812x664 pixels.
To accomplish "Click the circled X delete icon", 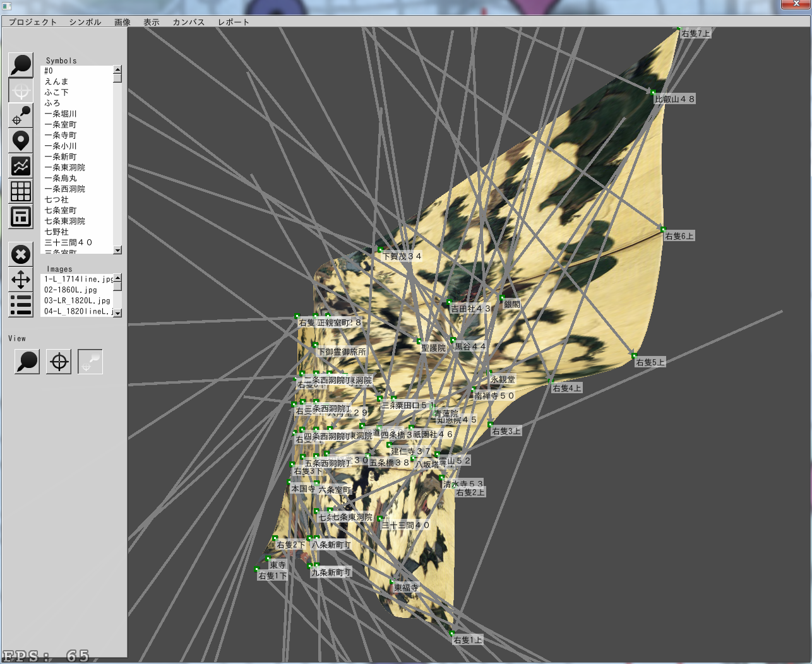I will (x=21, y=254).
